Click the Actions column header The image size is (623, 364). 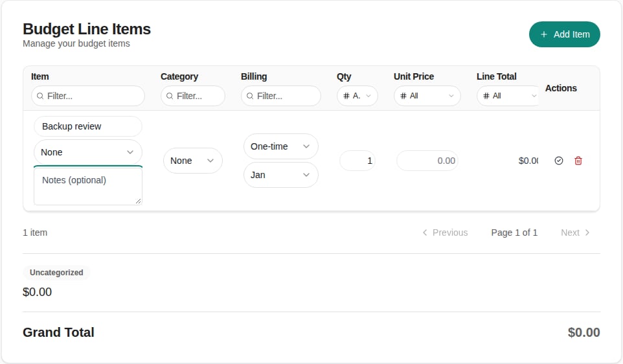click(561, 88)
